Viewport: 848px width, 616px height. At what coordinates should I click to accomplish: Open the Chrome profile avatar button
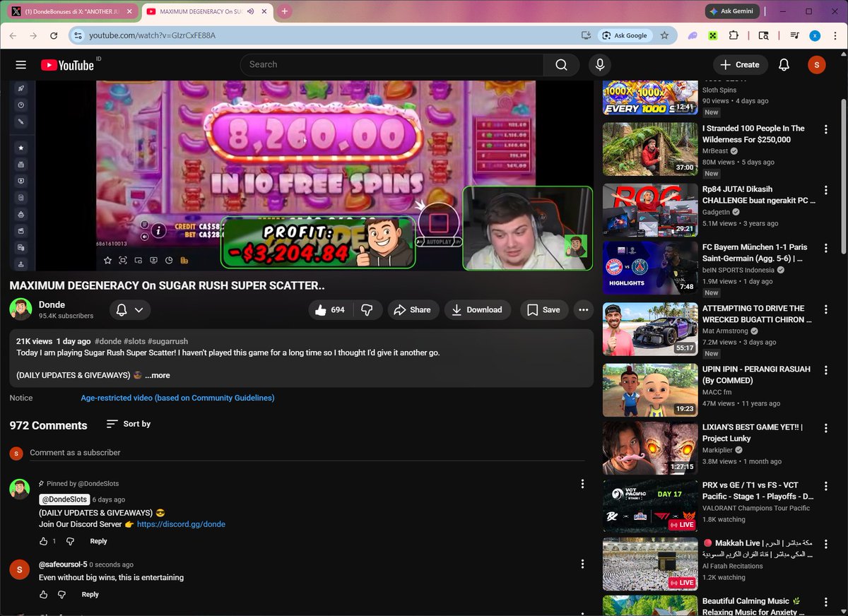point(815,35)
